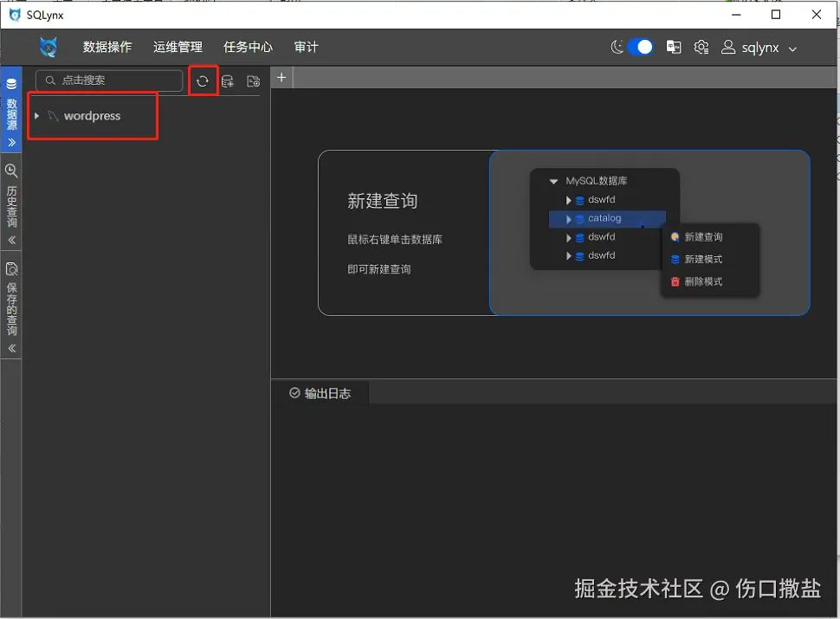The width and height of the screenshot is (840, 619).
Task: Click the 删除模式 entry in illustration
Action: point(696,281)
